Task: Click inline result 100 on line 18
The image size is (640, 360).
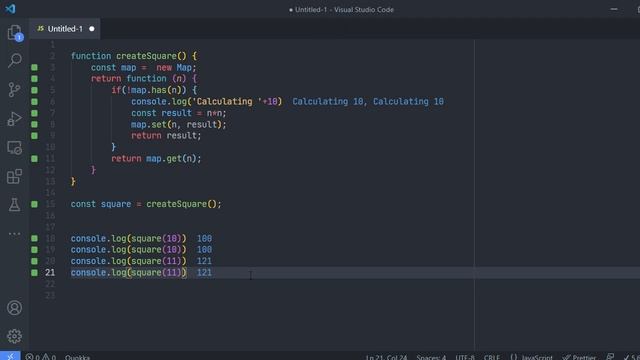Action: (x=204, y=238)
